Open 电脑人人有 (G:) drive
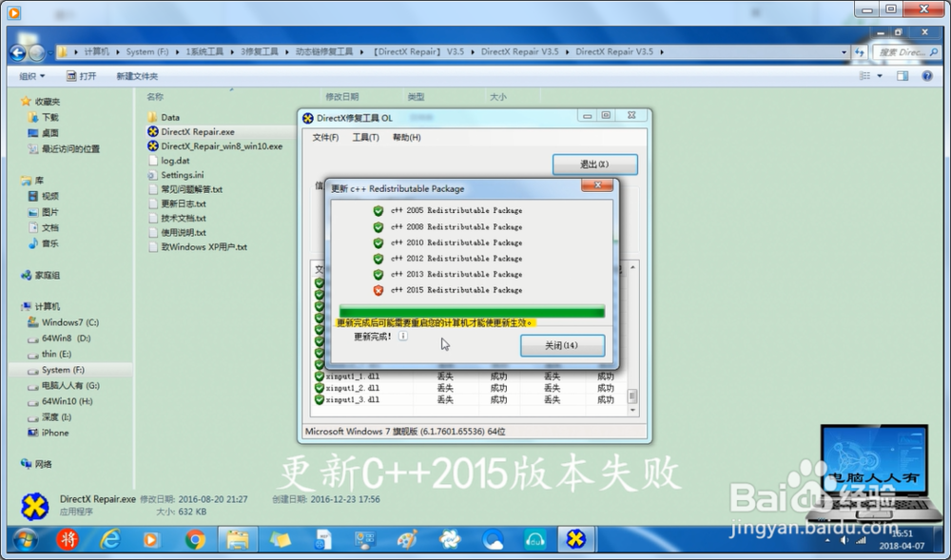This screenshot has width=951, height=560. [x=63, y=385]
